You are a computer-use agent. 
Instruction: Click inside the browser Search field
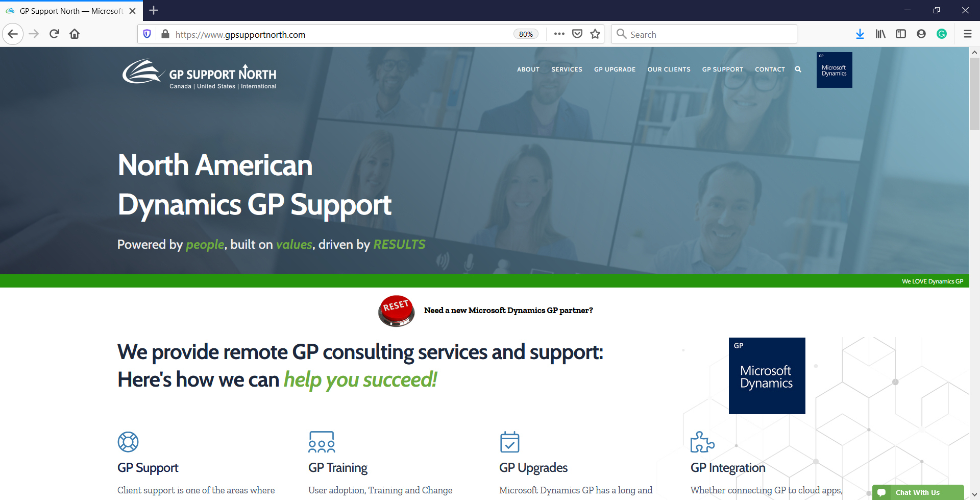pyautogui.click(x=704, y=34)
